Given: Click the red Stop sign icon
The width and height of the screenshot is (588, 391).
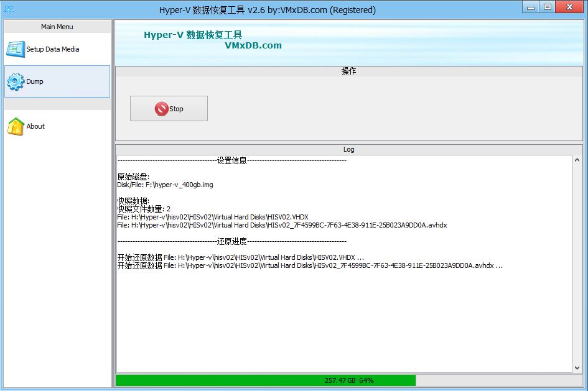Looking at the screenshot, I should 162,109.
